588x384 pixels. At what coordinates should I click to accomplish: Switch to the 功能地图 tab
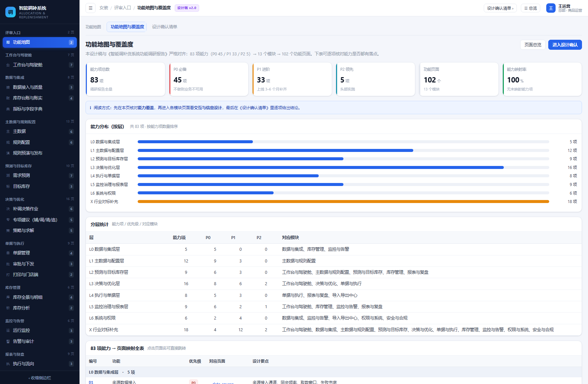[93, 27]
